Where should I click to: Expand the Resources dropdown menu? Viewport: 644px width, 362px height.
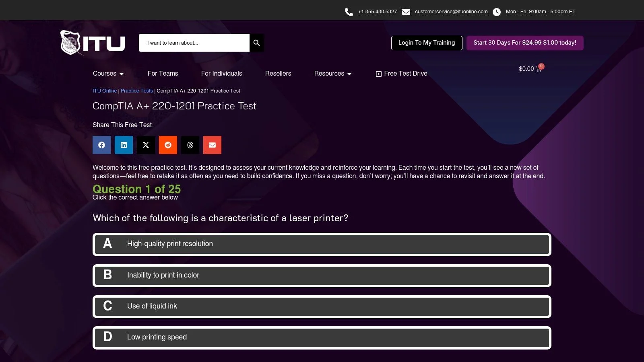[333, 74]
